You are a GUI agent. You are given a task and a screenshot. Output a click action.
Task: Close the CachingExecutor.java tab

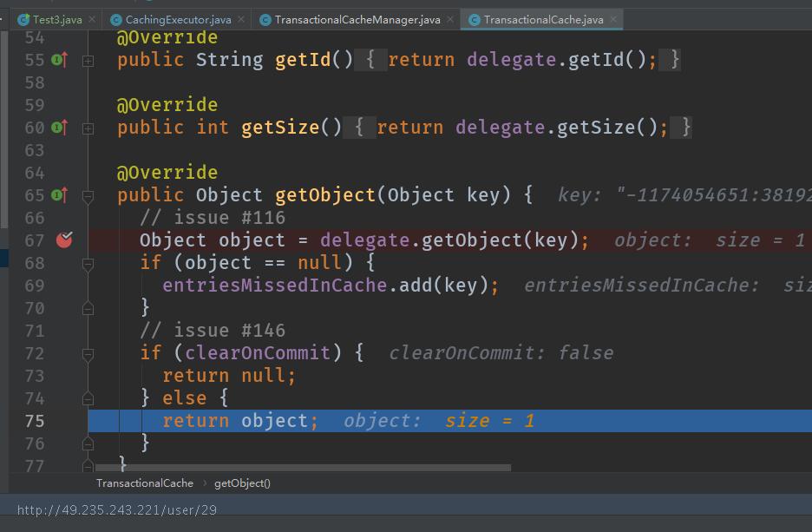[241, 19]
